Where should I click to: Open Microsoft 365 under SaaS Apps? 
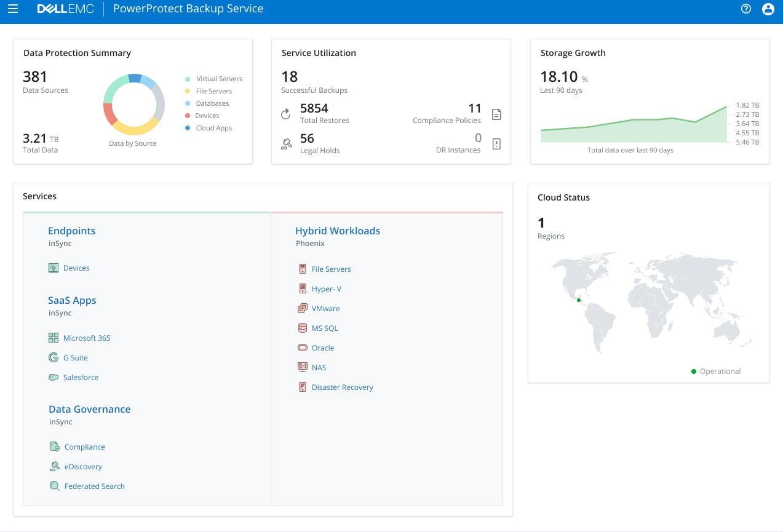pos(87,338)
